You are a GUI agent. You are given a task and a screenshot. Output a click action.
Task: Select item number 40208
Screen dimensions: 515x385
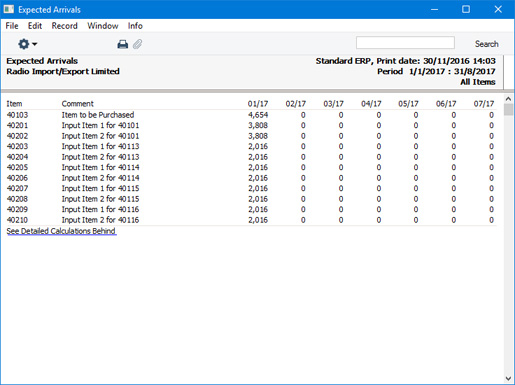pos(17,199)
